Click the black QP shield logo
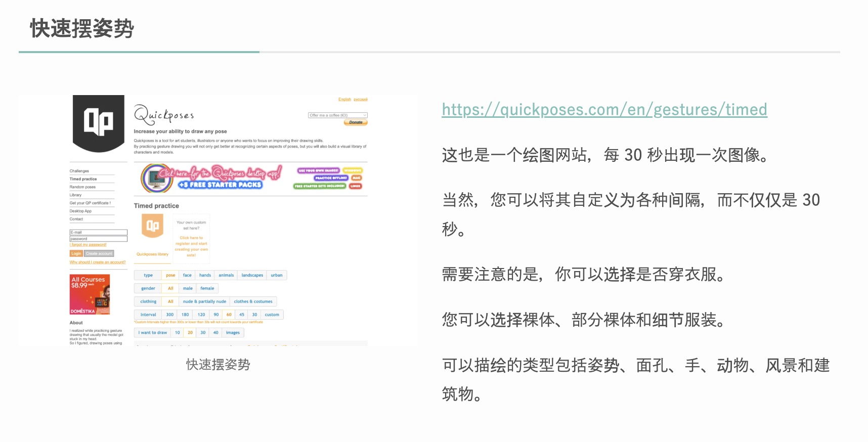Screen dimensions: 868x442 99,123
